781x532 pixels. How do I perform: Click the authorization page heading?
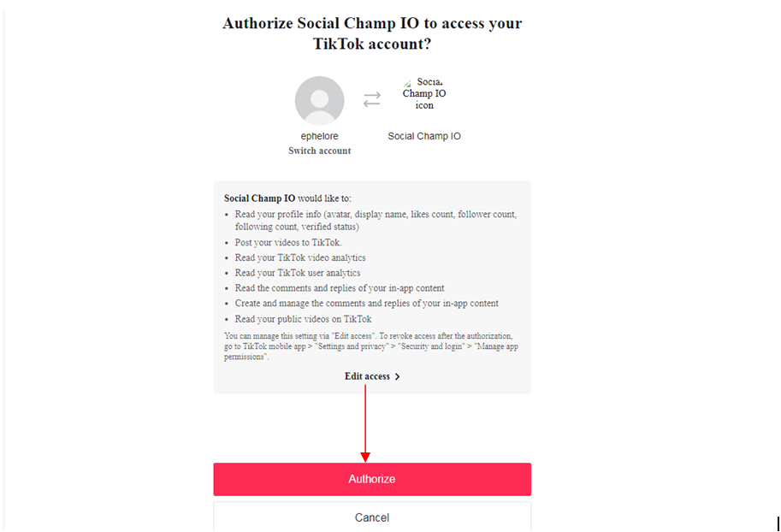click(x=372, y=33)
